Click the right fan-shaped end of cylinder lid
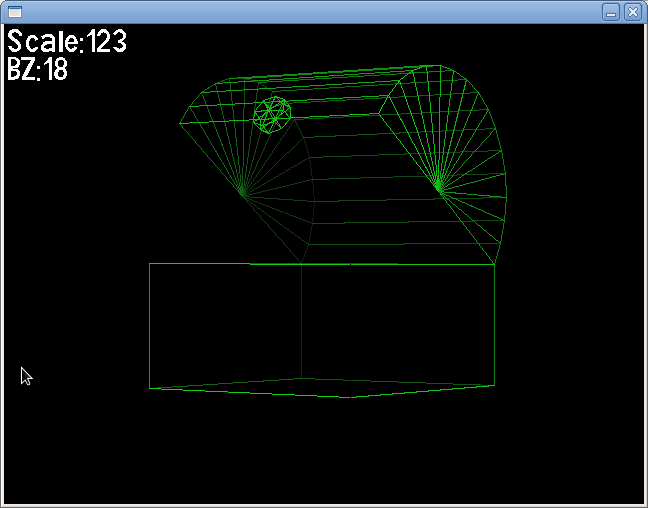Image resolution: width=648 pixels, height=508 pixels. click(x=443, y=165)
